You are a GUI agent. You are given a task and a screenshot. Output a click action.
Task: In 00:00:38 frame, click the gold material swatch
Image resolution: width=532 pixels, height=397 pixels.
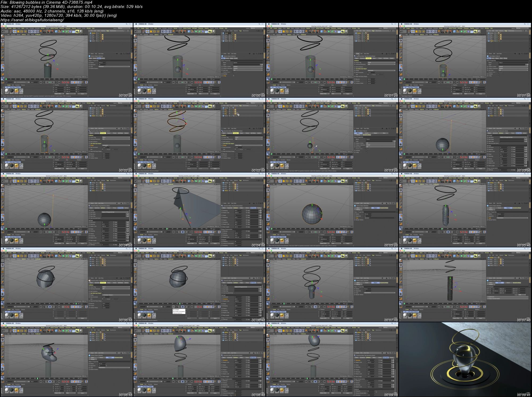16,91
